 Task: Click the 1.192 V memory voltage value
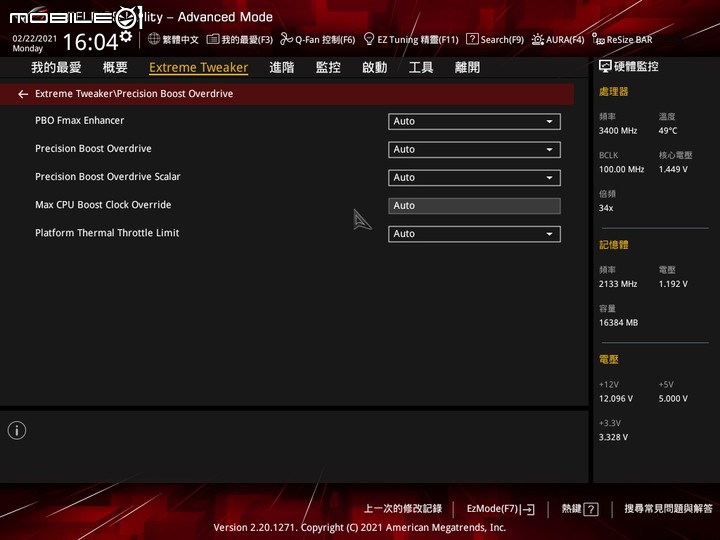click(x=673, y=284)
